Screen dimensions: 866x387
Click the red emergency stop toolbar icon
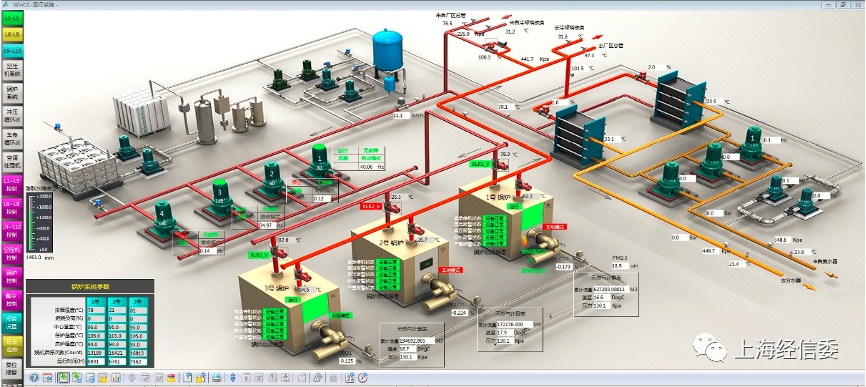point(172,378)
